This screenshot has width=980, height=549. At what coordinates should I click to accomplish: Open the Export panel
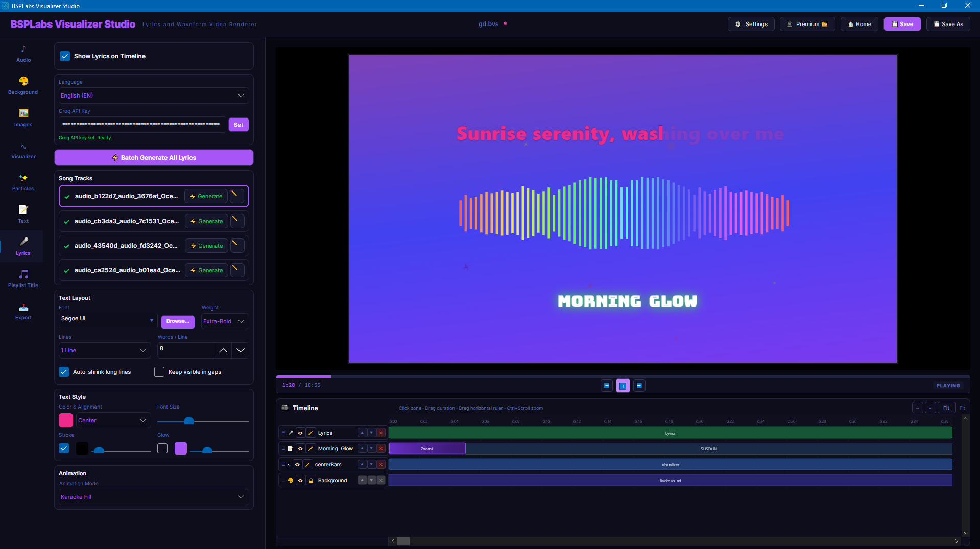point(23,311)
